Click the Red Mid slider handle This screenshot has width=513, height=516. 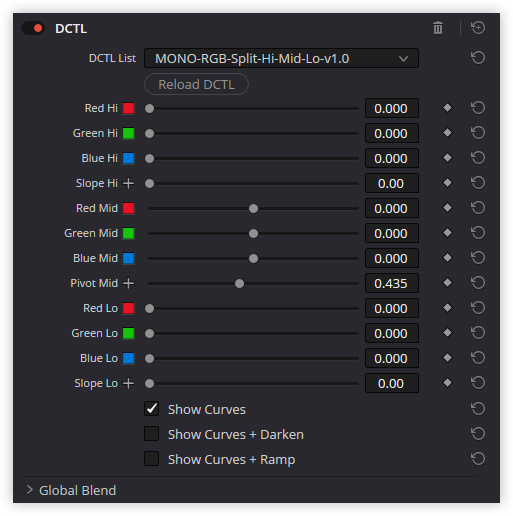point(253,209)
